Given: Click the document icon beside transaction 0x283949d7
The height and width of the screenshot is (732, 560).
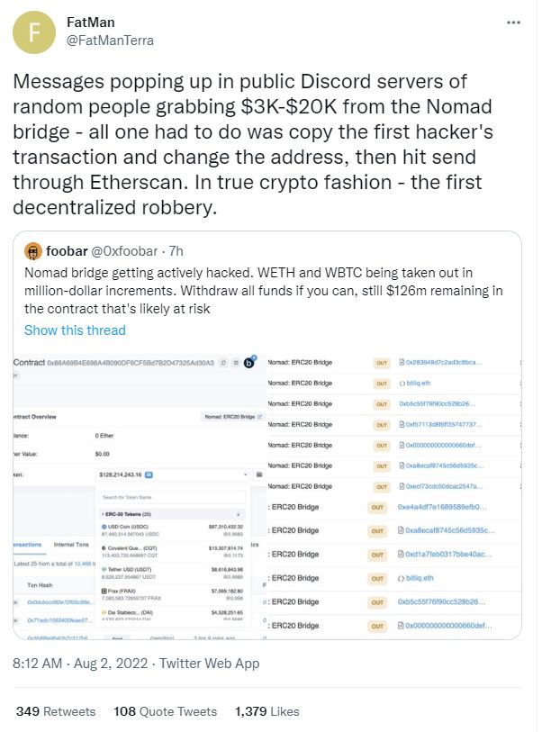Looking at the screenshot, I should pos(401,361).
